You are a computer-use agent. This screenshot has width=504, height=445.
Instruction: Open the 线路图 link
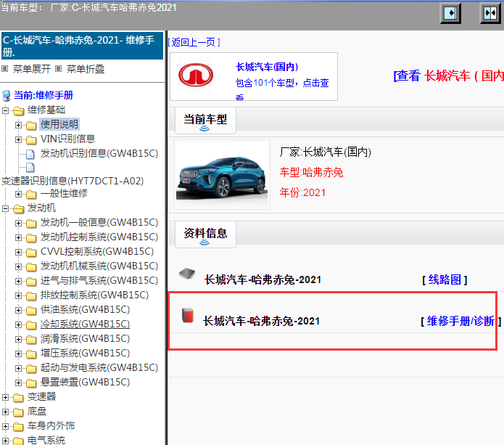pos(445,279)
